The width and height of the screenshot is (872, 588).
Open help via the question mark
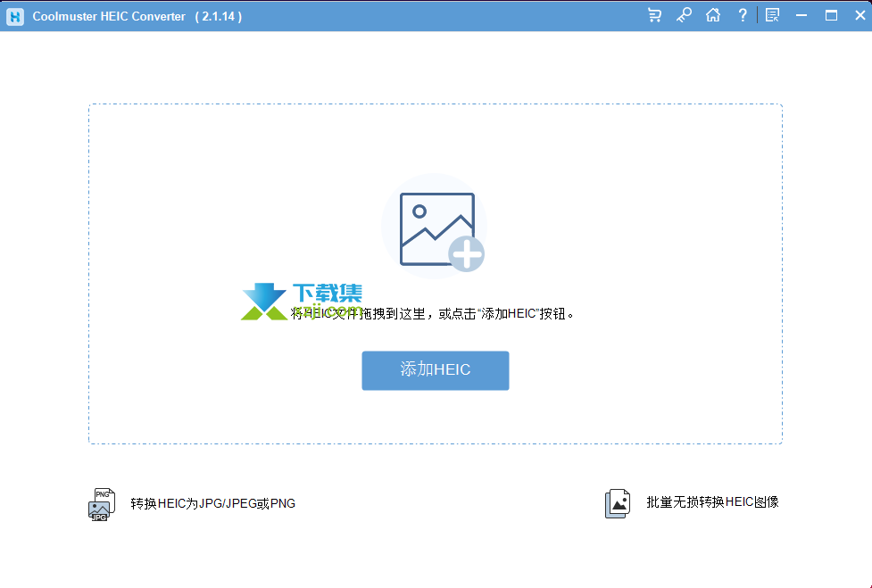coord(743,15)
